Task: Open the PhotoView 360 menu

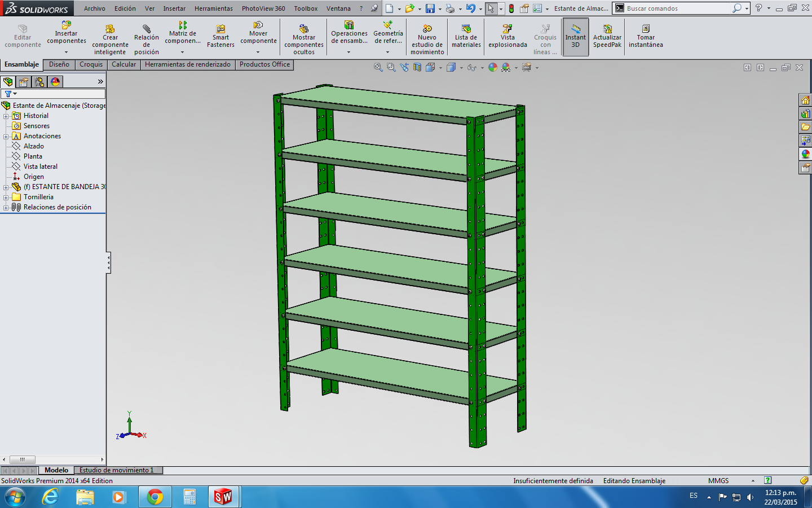Action: 263,8
